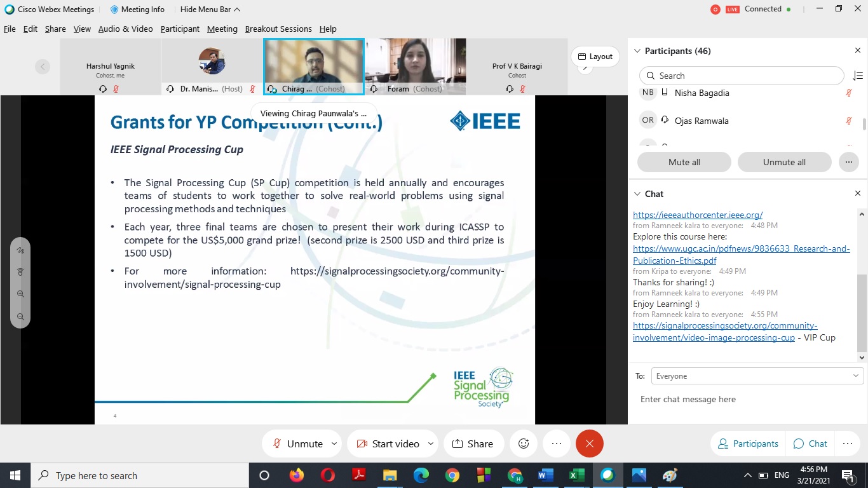Open the Breakout Sessions menu
Image resolution: width=868 pixels, height=488 pixels.
tap(278, 29)
